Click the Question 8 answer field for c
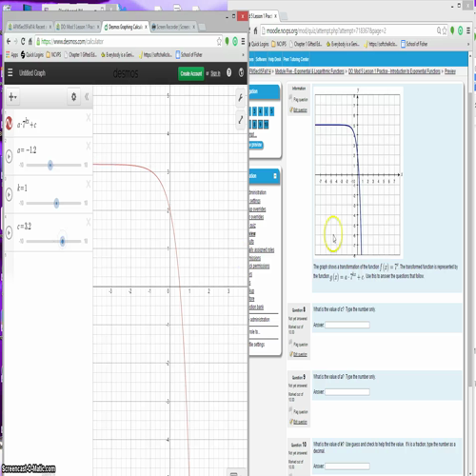The width and height of the screenshot is (476, 476). pos(347,325)
